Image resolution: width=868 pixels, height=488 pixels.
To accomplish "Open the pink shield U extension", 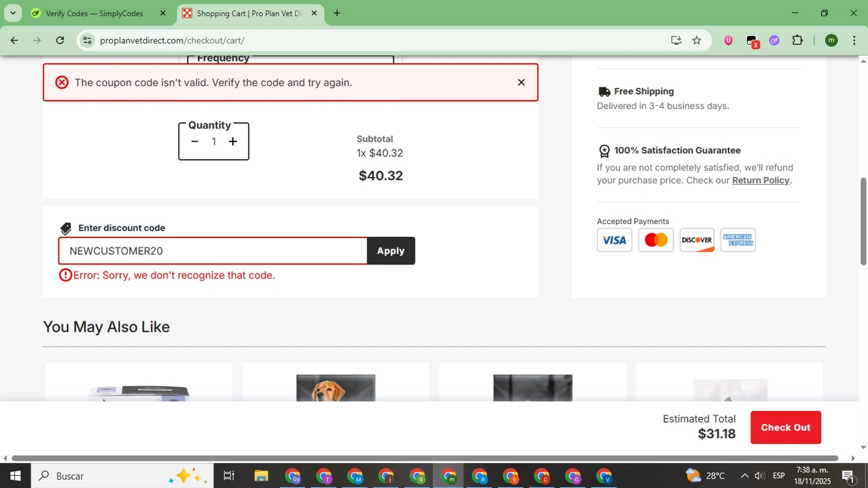I will pos(729,41).
